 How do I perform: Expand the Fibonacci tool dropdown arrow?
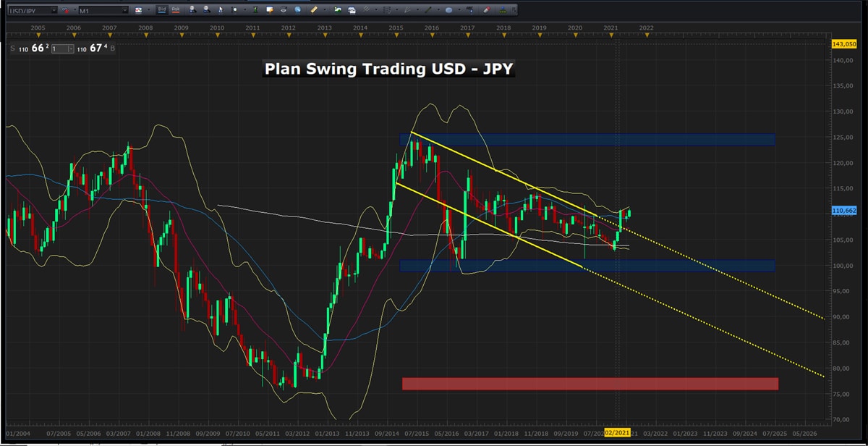pos(396,10)
